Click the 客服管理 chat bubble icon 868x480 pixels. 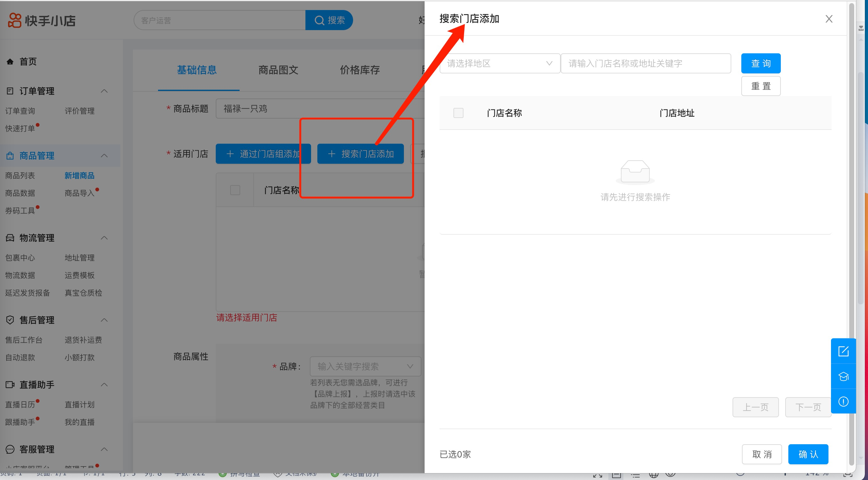10,449
